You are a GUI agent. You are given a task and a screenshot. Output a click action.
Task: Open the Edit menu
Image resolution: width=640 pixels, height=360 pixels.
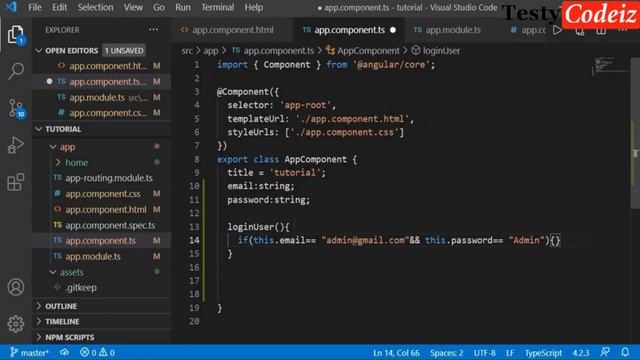pos(59,7)
